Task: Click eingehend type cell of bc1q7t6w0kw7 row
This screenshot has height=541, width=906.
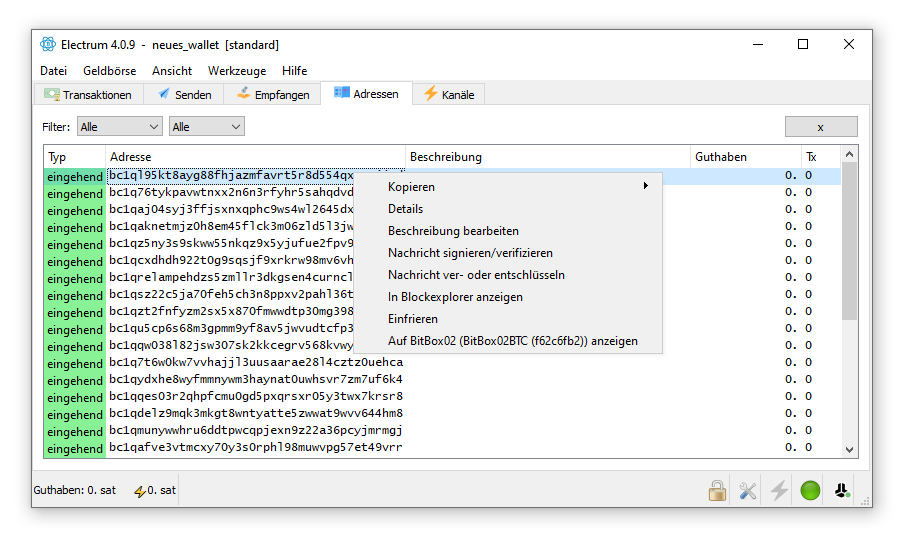Action: click(x=75, y=364)
